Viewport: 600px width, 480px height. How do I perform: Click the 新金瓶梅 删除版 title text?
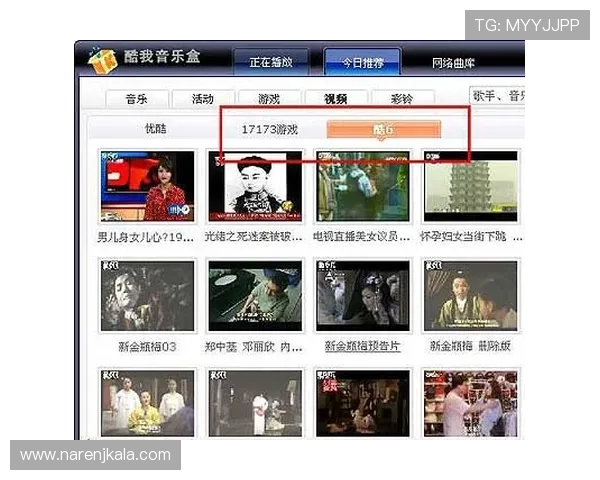click(470, 346)
